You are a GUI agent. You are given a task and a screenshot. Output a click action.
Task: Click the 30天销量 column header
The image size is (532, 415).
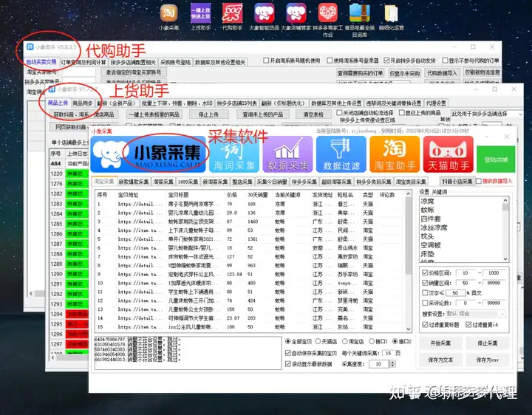pos(258,195)
